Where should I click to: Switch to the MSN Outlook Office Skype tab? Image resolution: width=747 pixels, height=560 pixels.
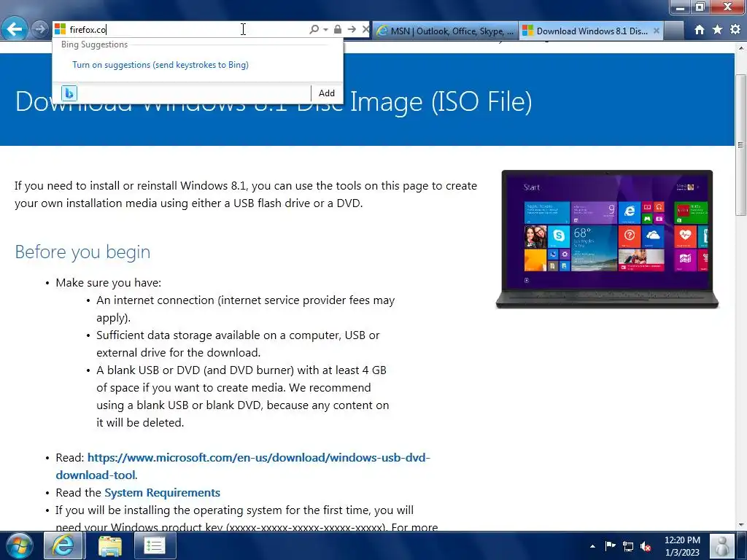click(446, 31)
